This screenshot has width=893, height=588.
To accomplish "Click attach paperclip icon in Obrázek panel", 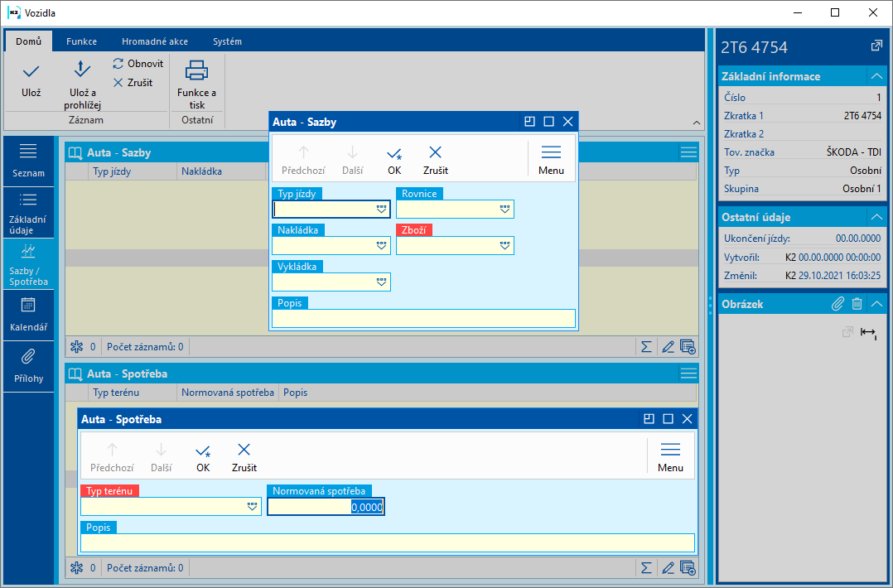I will click(837, 304).
